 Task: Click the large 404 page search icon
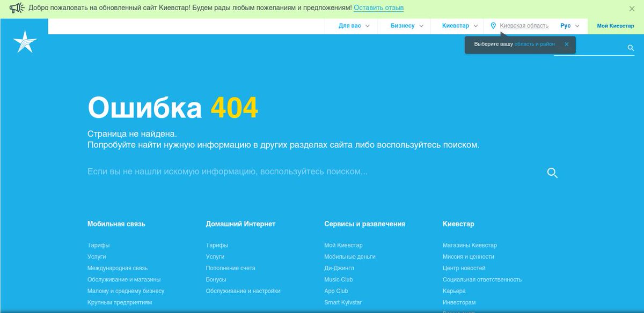[552, 173]
